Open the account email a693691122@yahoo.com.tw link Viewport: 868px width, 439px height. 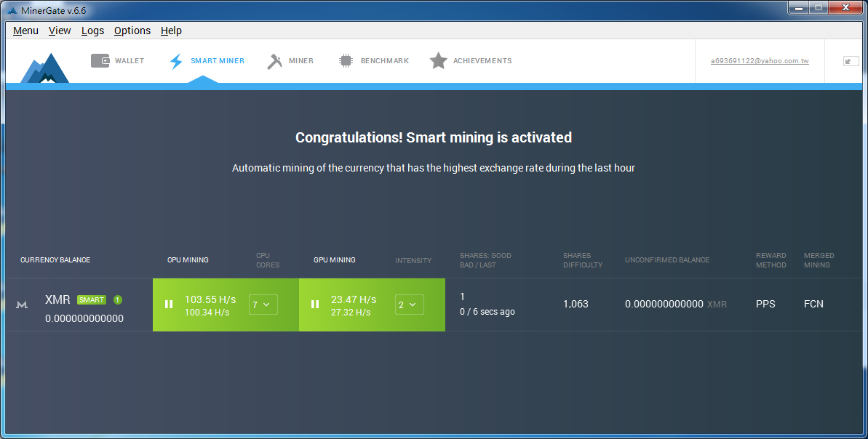(760, 61)
